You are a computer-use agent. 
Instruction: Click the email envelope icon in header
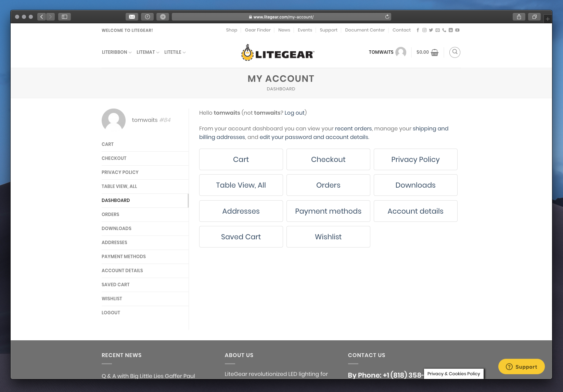[437, 30]
